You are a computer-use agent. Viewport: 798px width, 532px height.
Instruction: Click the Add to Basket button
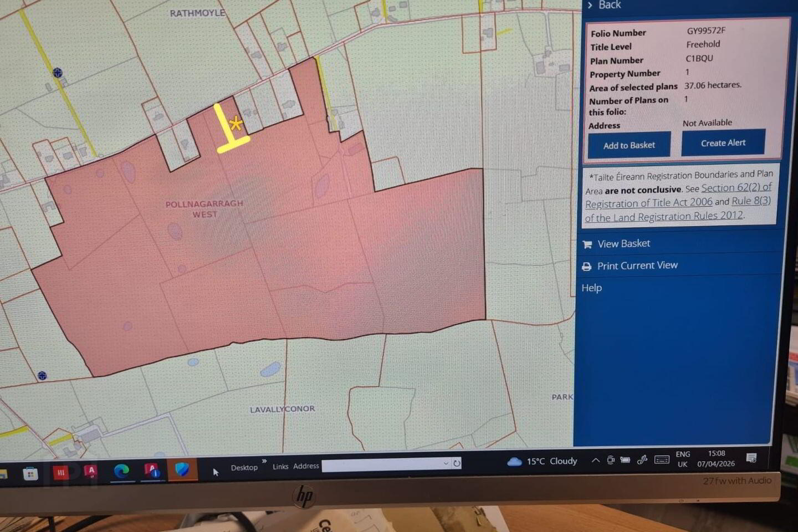click(x=629, y=145)
